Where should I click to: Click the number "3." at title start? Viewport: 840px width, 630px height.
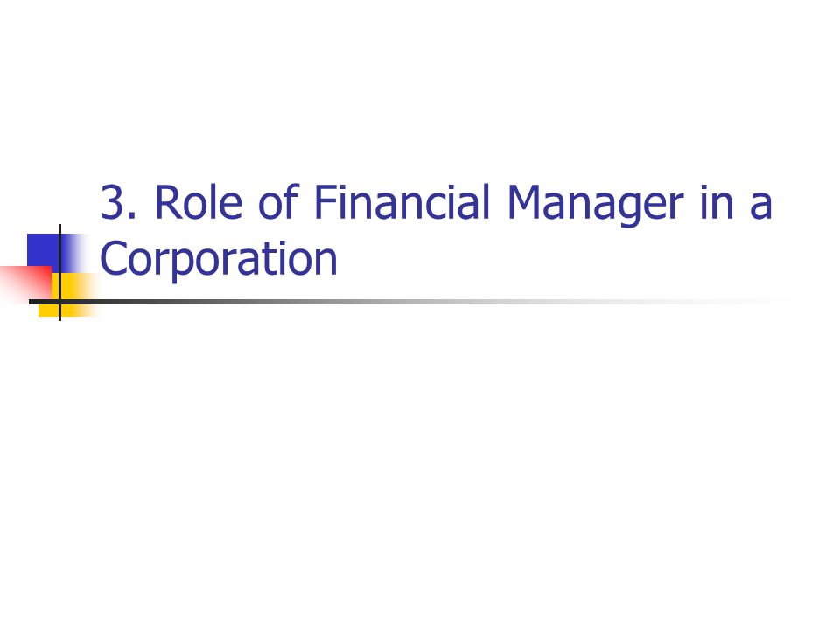(x=119, y=202)
